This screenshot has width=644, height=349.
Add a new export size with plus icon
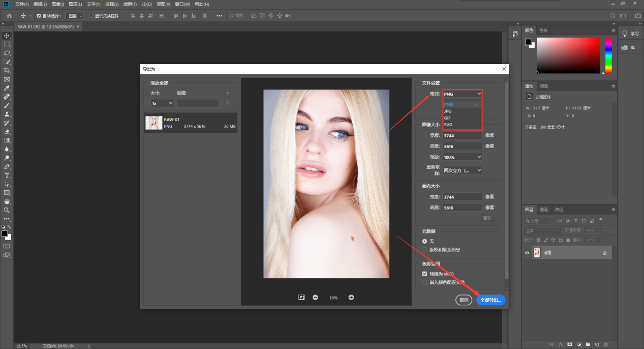228,93
